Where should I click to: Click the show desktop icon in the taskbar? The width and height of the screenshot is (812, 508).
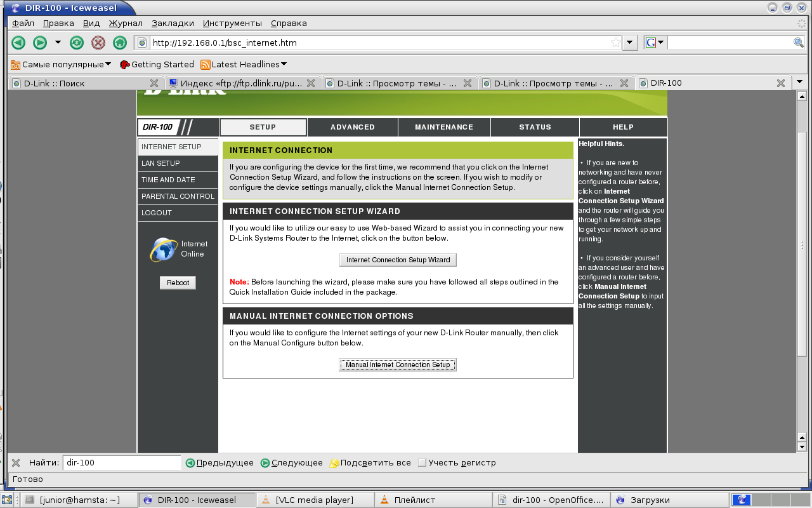click(8, 500)
